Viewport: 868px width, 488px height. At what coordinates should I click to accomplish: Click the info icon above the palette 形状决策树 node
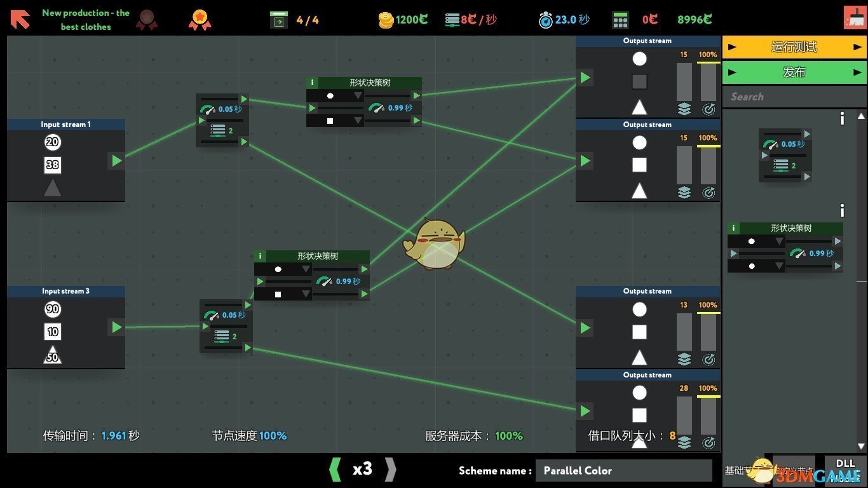(x=842, y=210)
